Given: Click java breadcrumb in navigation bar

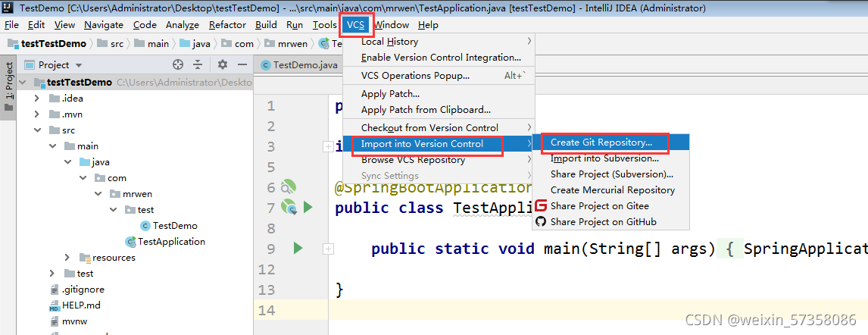Looking at the screenshot, I should point(195,43).
